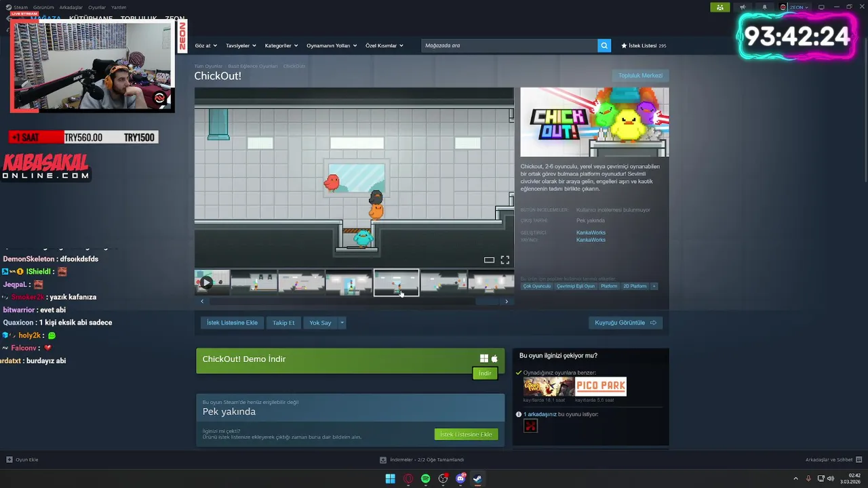Open Discord from the taskbar
The image size is (868, 488).
[460, 479]
